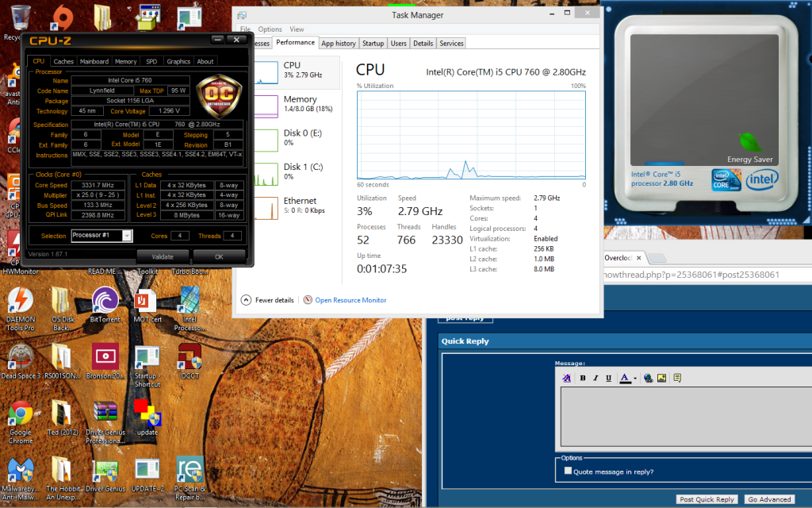Screen dimensions: 812x508
Task: Click the Validate button in CPU-Z
Action: pos(163,256)
